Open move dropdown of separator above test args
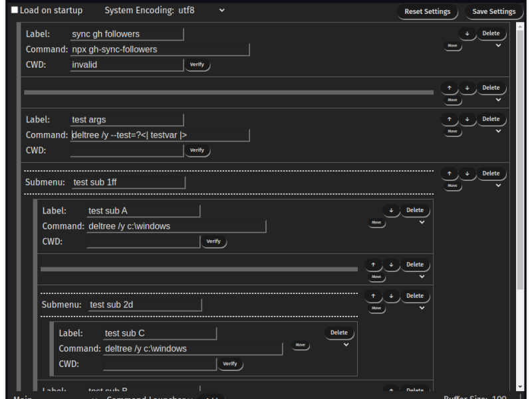Image resolution: width=532 pixels, height=399 pixels. pyautogui.click(x=498, y=100)
